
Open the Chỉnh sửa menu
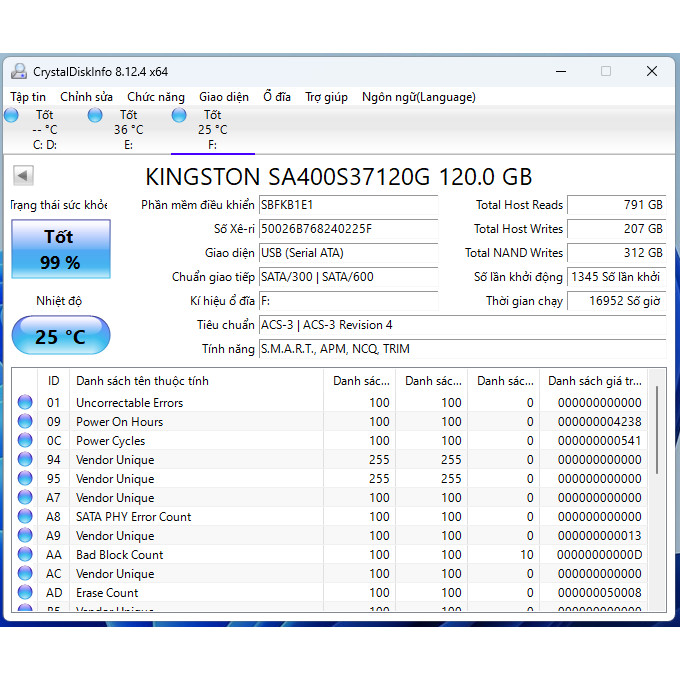pos(86,97)
